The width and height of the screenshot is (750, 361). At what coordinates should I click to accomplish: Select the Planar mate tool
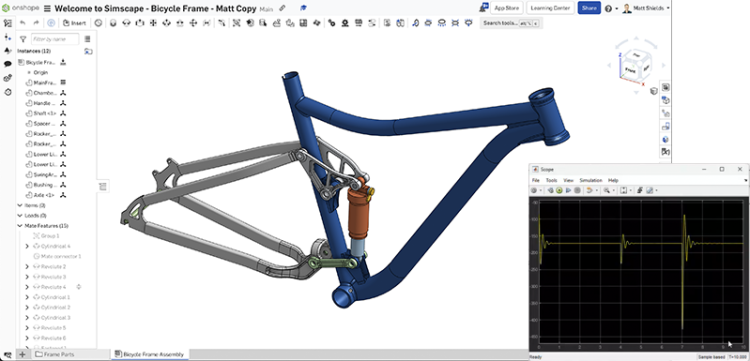click(153, 23)
